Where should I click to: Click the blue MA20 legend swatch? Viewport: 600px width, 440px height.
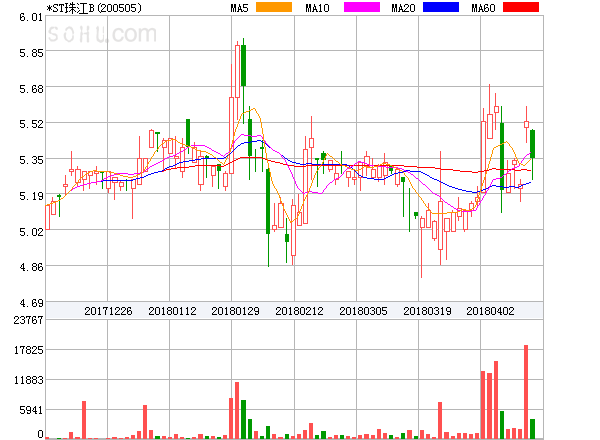coord(441,7)
